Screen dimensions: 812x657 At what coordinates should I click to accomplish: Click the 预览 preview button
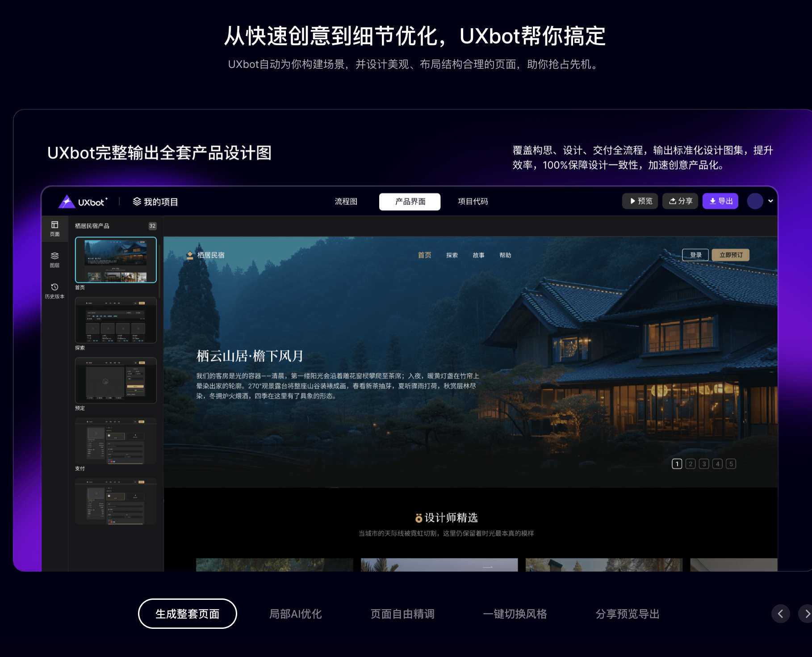(640, 201)
